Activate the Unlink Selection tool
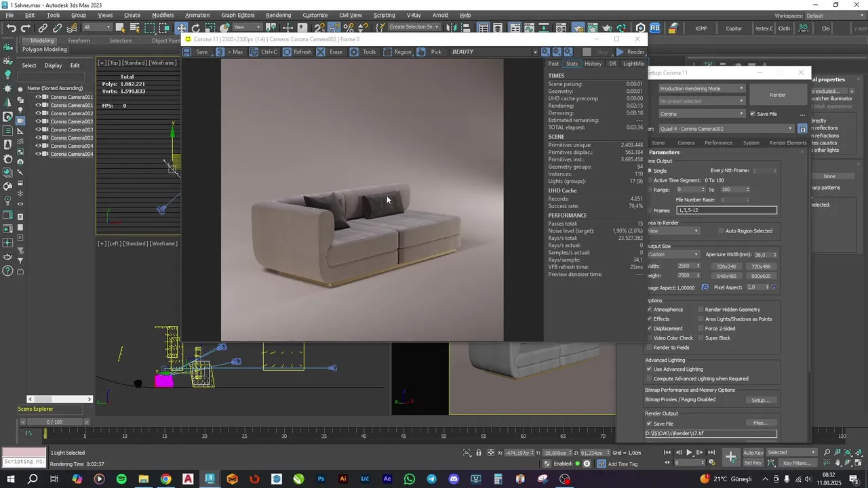The image size is (868, 488). (58, 28)
